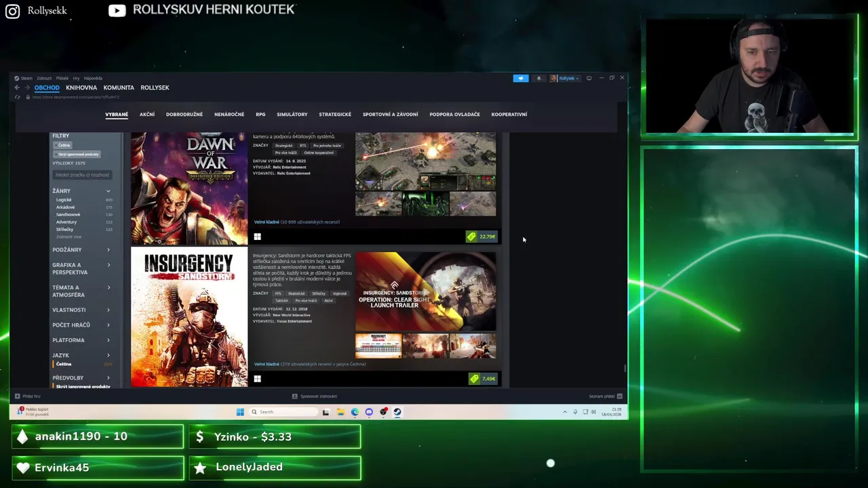Play the Insurgency Sandstorm launch trailer thumbnail
The width and height of the screenshot is (868, 488).
[x=425, y=291]
